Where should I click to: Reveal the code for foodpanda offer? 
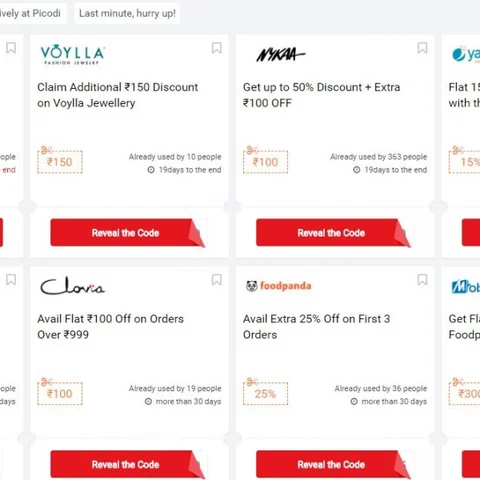point(333,464)
